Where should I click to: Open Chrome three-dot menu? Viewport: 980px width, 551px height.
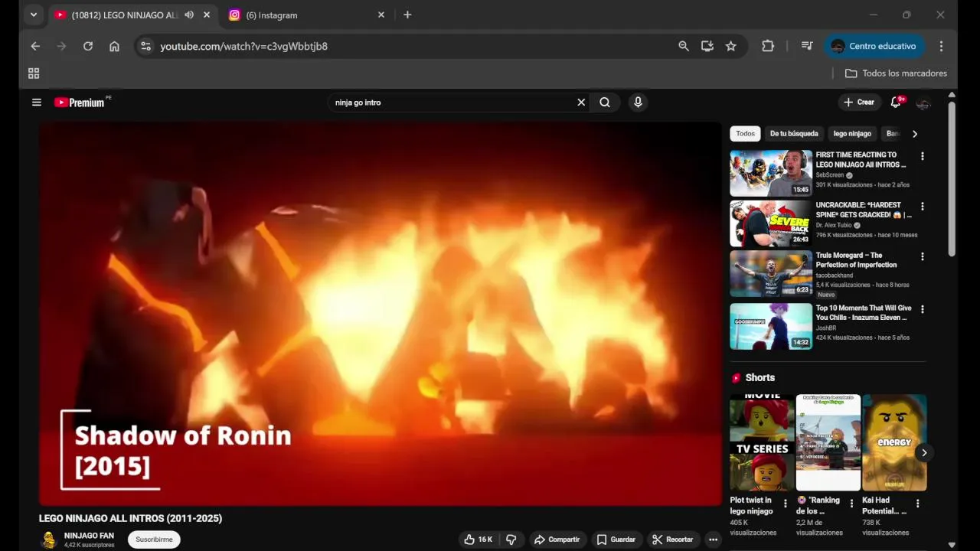pos(941,46)
